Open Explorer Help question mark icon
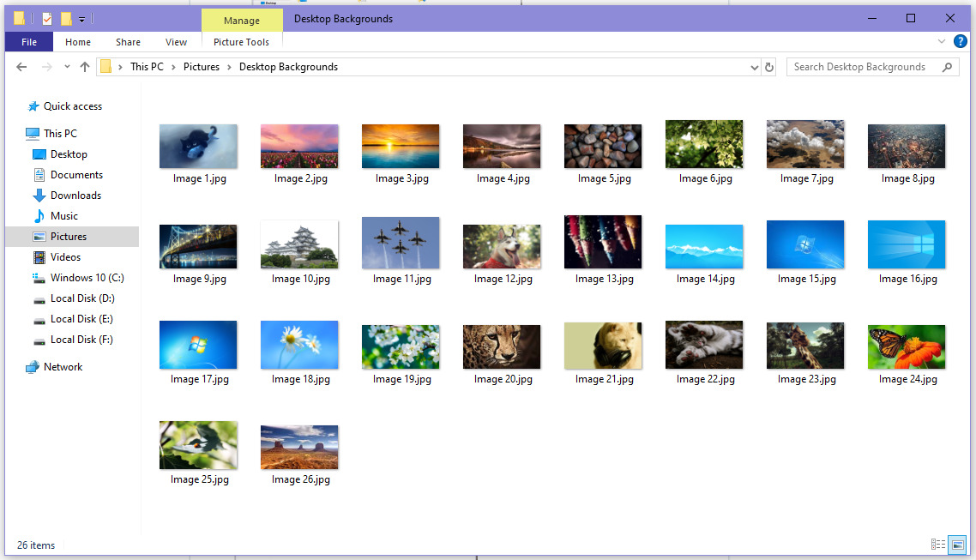Viewport: 976px width, 560px height. pos(960,41)
